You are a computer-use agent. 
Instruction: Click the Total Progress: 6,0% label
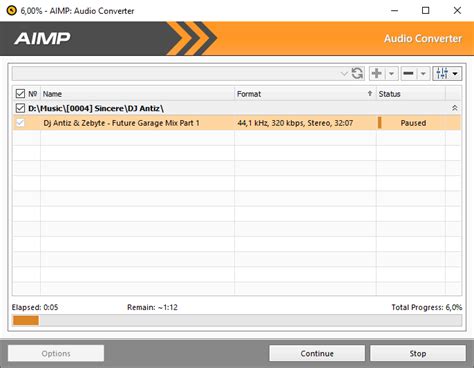point(427,307)
